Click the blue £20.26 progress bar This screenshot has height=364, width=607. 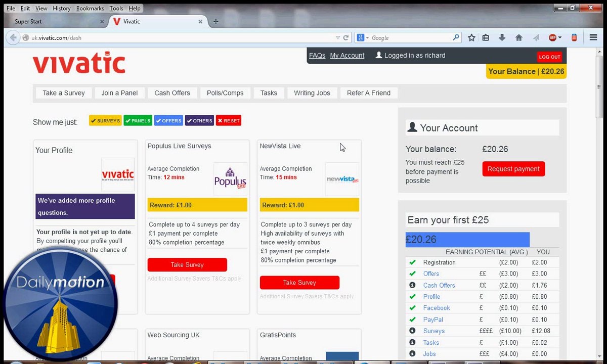click(x=467, y=240)
